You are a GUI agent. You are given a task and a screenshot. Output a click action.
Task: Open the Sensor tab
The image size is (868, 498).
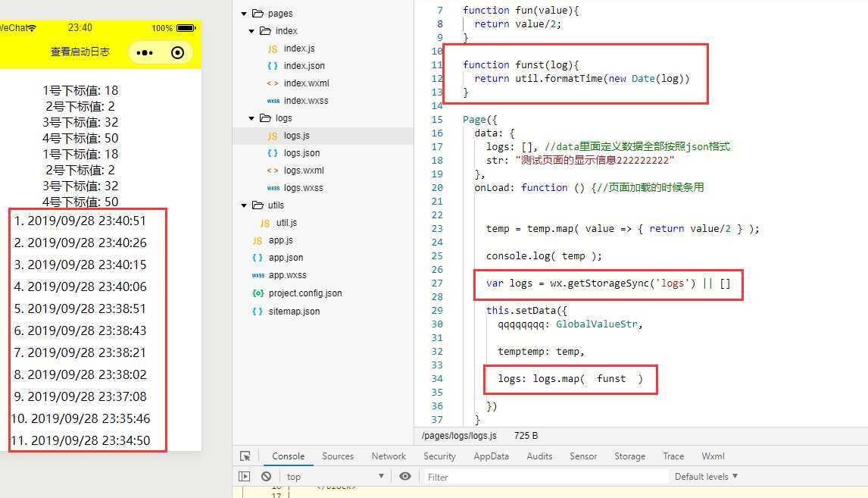point(583,456)
